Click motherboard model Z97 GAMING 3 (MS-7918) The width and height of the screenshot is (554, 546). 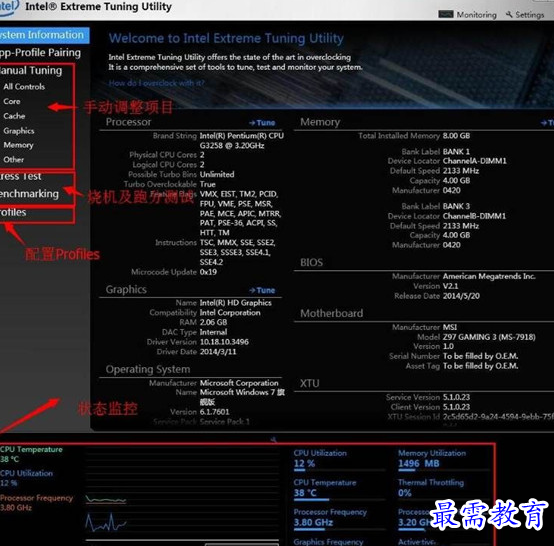coord(489,337)
